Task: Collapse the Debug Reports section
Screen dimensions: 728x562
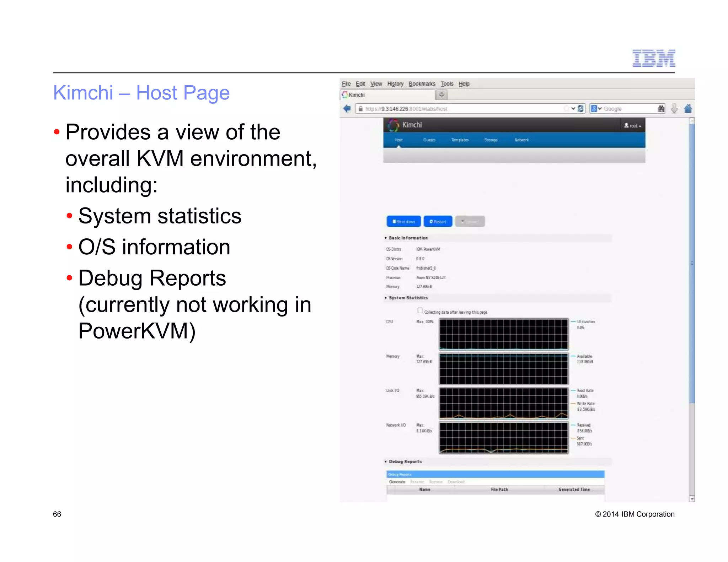Action: (x=385, y=462)
